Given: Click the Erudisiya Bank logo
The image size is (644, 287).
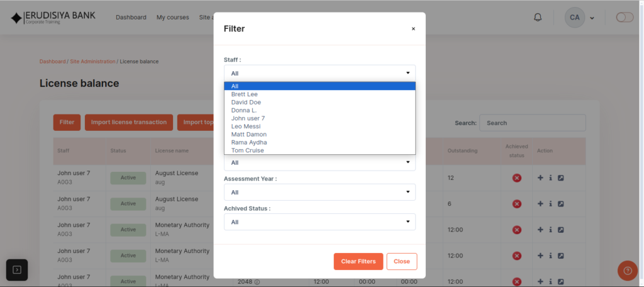Looking at the screenshot, I should [53, 18].
